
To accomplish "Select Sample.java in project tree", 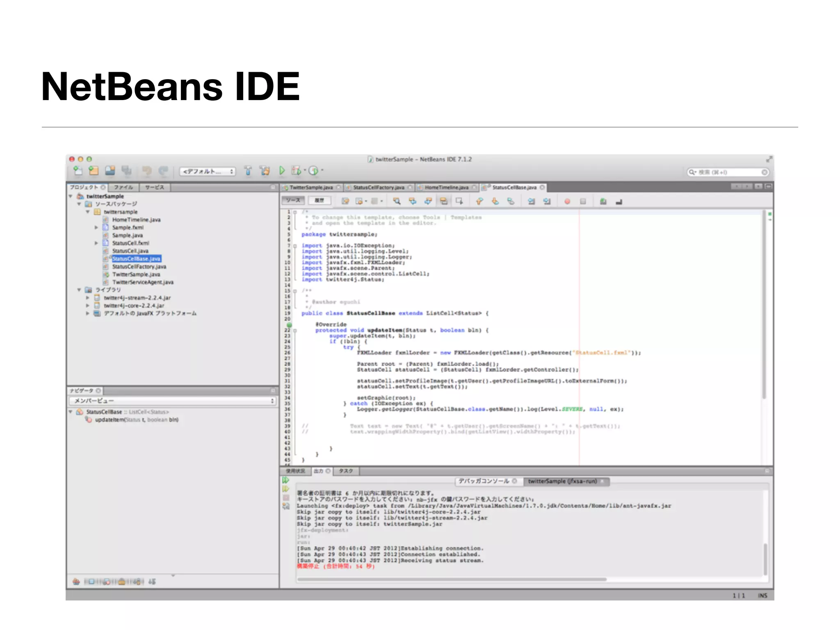I will 128,235.
